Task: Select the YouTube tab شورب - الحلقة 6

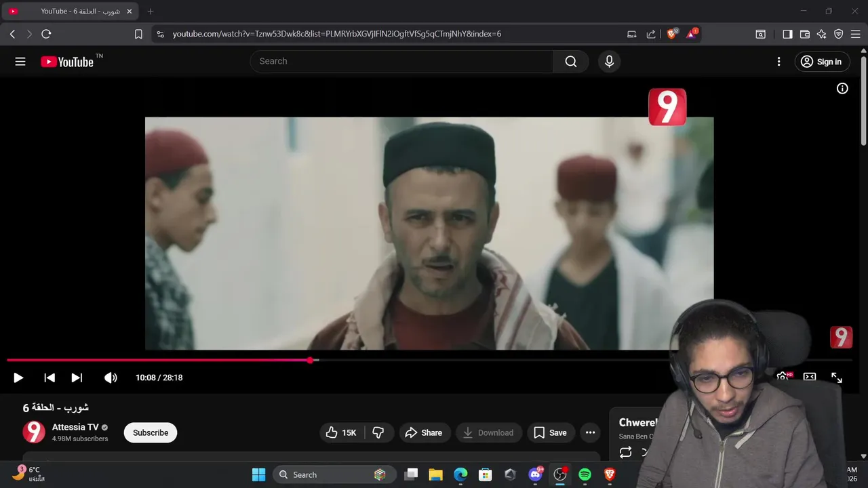Action: pyautogui.click(x=70, y=12)
